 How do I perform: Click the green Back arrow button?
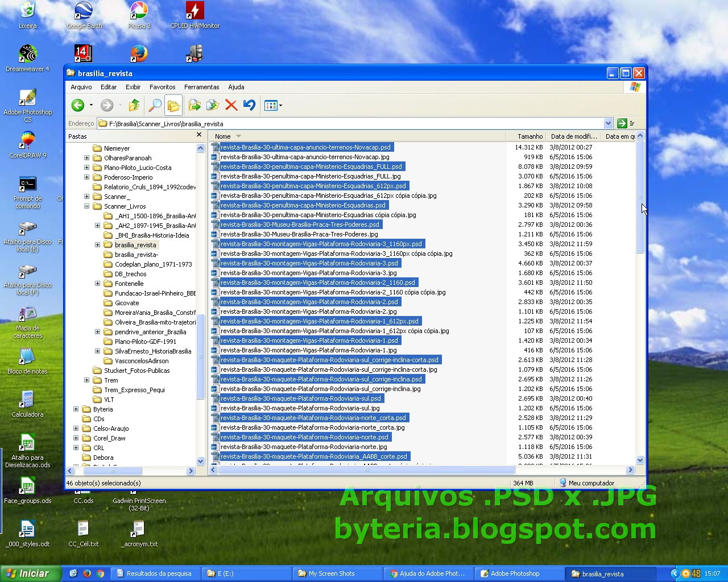pos(78,105)
